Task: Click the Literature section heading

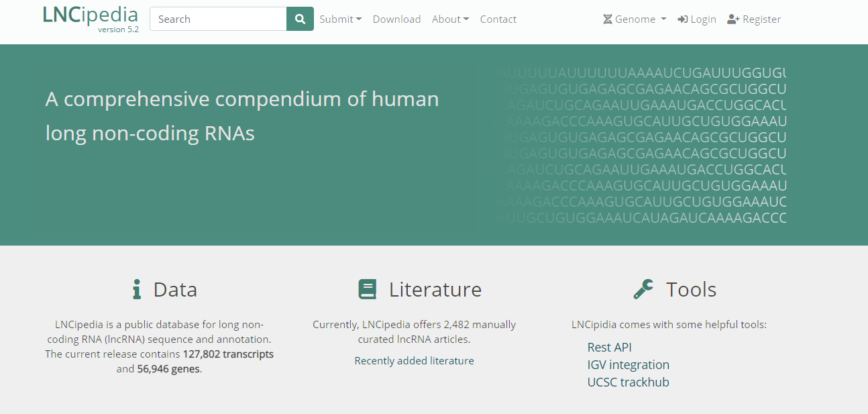Action: 435,289
